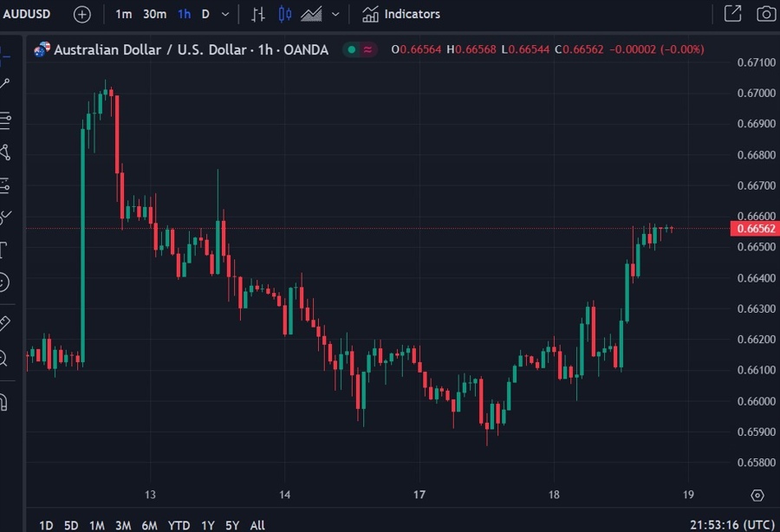Screen dimensions: 780x532
Task: Click the pink approximate data mode icon
Action: click(x=368, y=49)
